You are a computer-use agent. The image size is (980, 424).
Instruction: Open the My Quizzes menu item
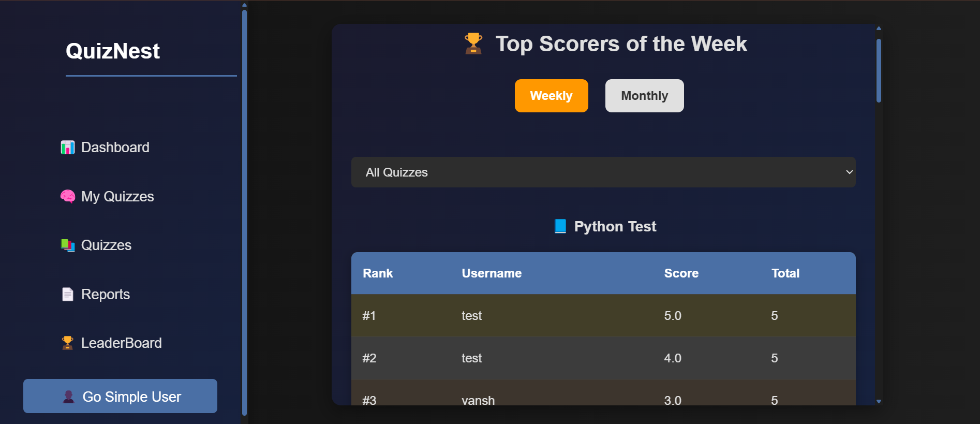117,197
